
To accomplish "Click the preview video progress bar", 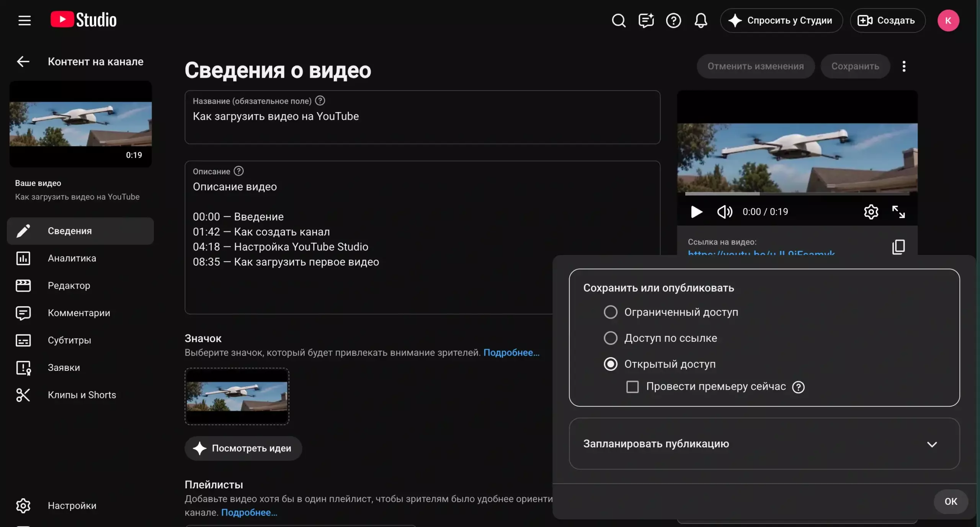I will point(797,194).
